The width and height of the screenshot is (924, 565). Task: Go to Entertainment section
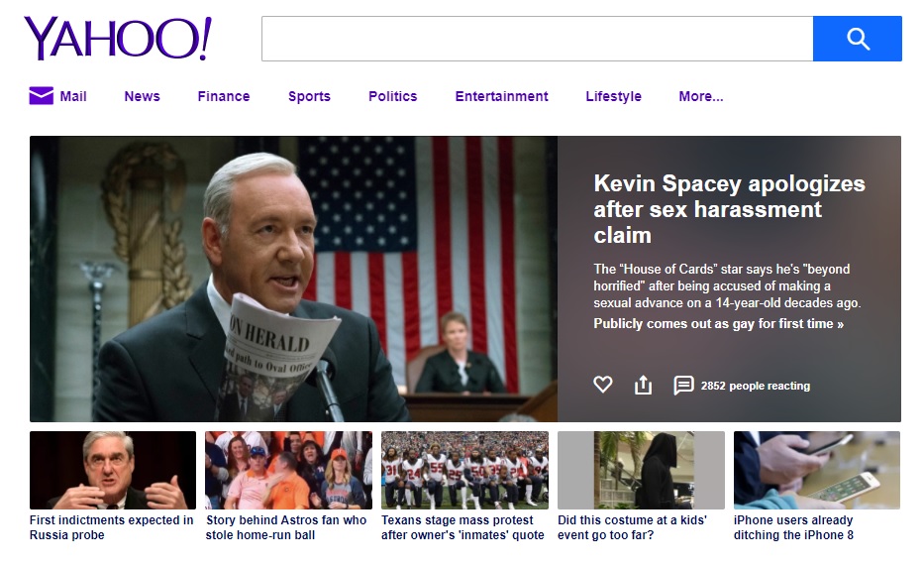pos(501,96)
